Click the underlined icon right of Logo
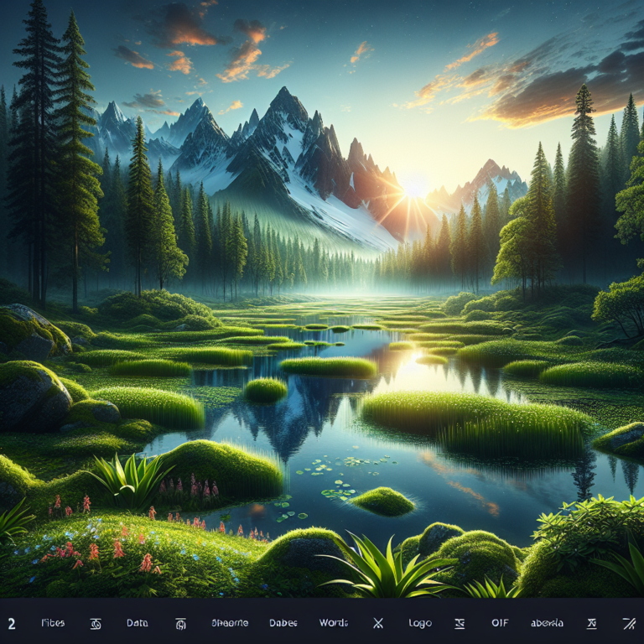This screenshot has width=644, height=644. (x=459, y=623)
